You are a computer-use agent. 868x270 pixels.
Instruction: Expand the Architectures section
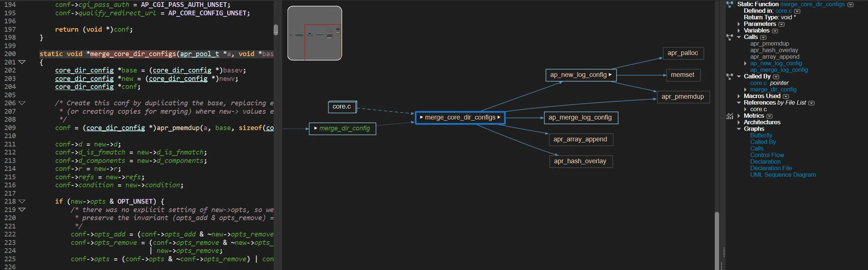click(739, 122)
